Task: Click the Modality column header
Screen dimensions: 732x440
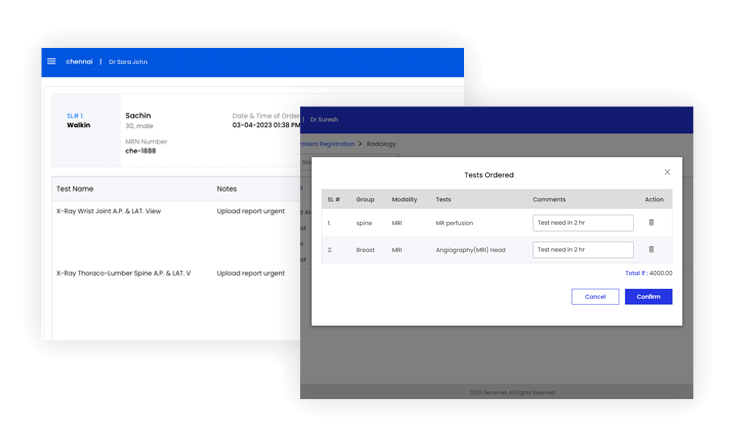Action: pyautogui.click(x=404, y=199)
